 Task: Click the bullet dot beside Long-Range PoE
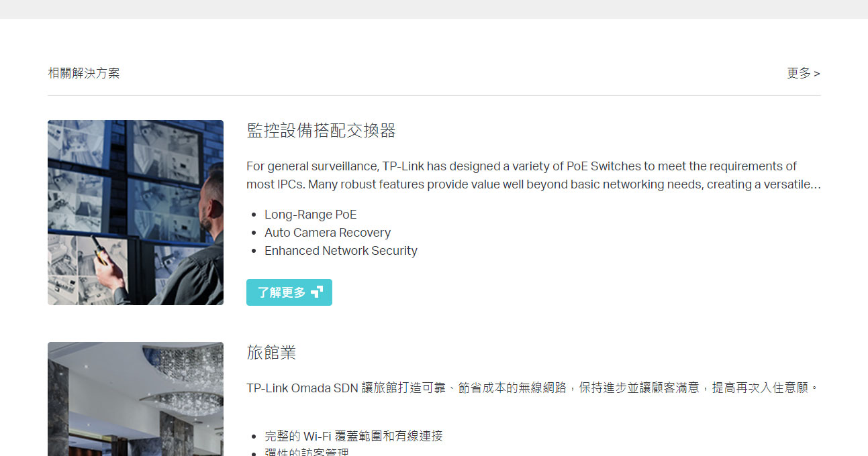(x=254, y=215)
